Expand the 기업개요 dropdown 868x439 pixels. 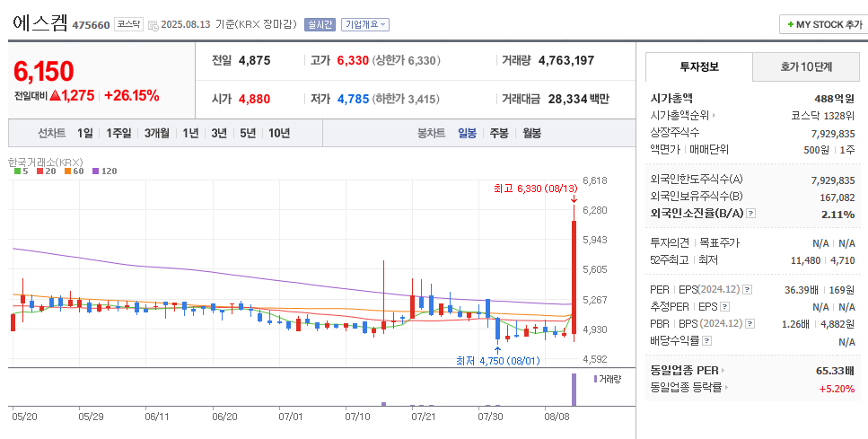coord(365,24)
